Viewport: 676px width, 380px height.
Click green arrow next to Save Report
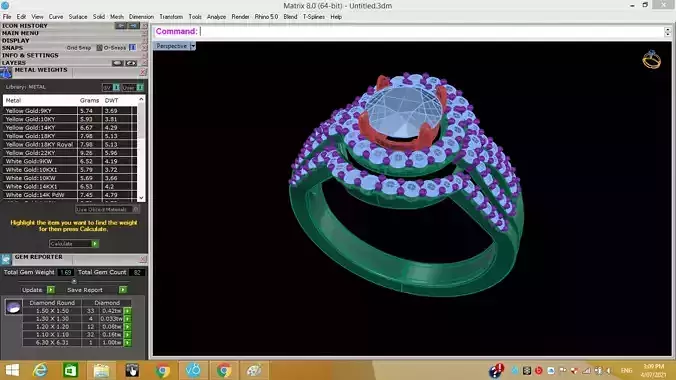tap(123, 290)
